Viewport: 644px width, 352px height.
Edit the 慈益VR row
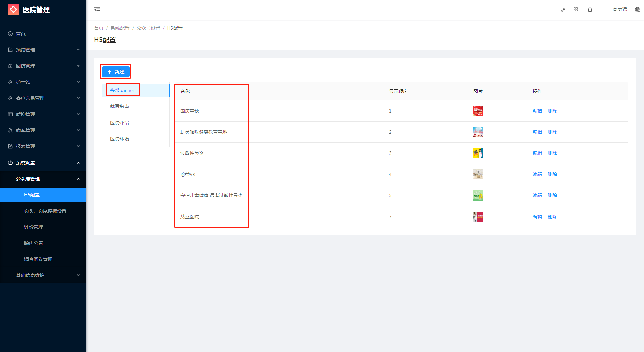[537, 174]
